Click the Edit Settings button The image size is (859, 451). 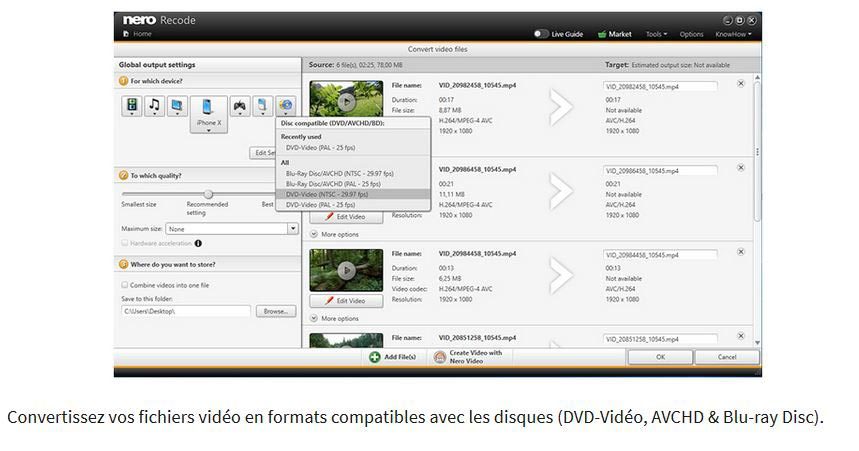point(263,153)
